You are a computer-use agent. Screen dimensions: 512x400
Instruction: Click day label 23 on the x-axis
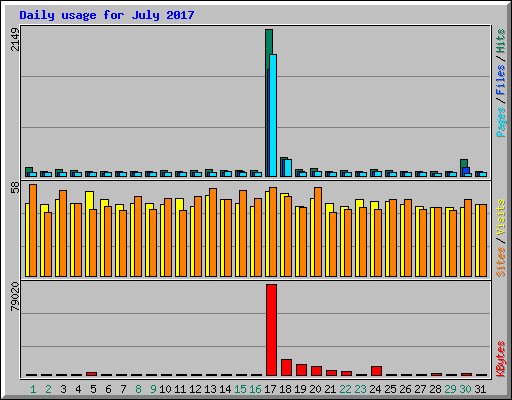pos(360,389)
